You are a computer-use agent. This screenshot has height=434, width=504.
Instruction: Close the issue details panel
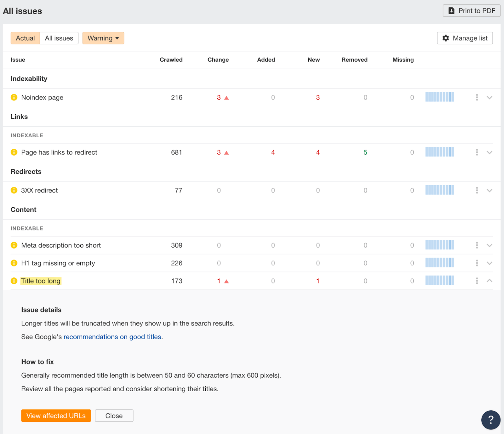point(114,415)
